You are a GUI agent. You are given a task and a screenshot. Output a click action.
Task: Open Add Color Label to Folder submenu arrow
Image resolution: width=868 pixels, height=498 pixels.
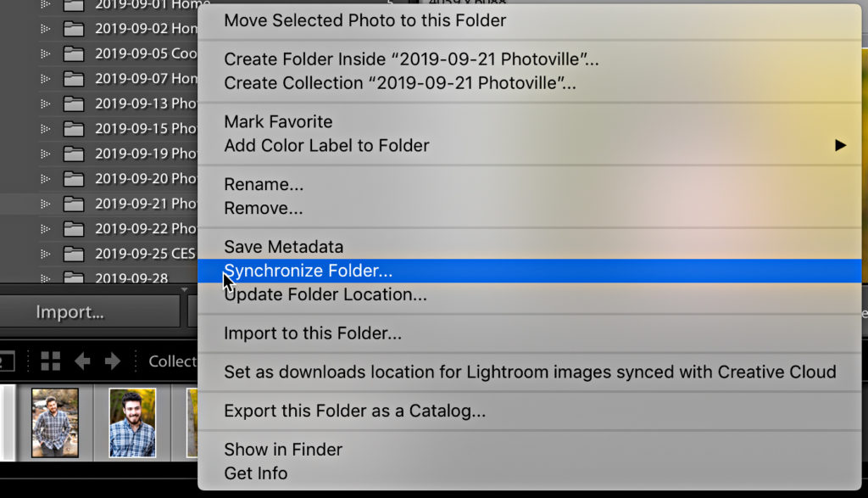pyautogui.click(x=840, y=145)
